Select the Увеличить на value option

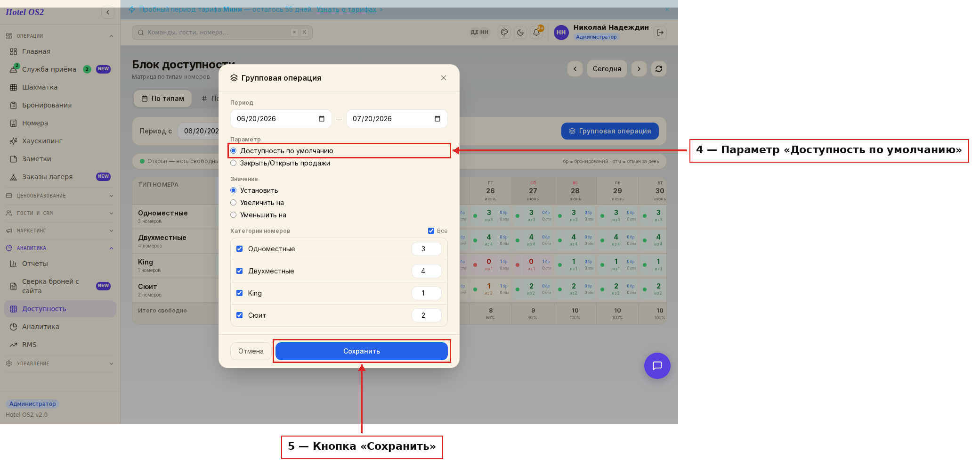[234, 203]
